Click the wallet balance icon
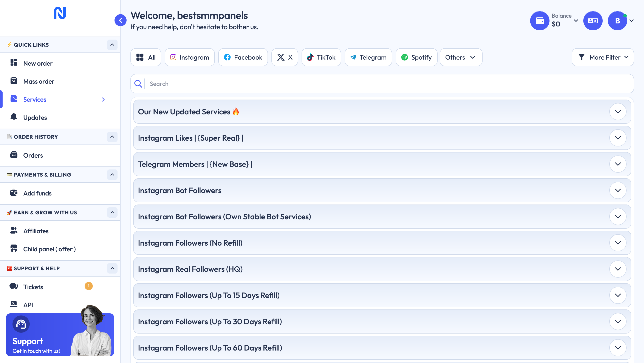 pos(539,20)
